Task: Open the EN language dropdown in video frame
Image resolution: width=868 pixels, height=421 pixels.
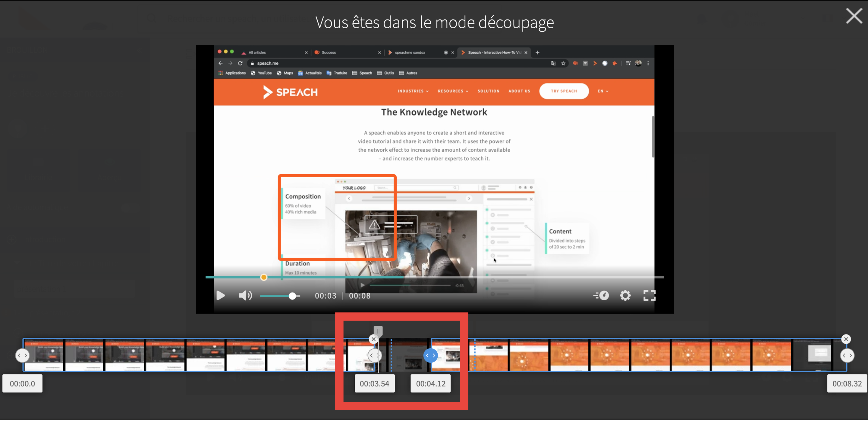Action: (603, 91)
